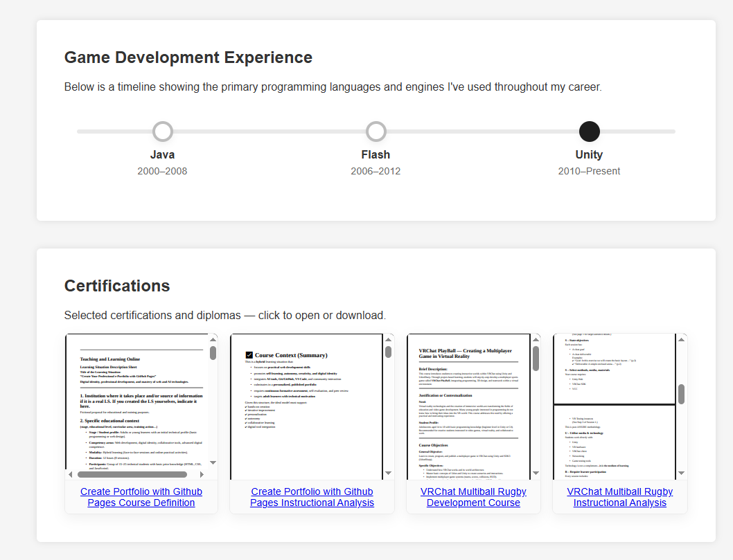
Task: Click scroll-up arrow in third certificate preview
Action: [536, 340]
